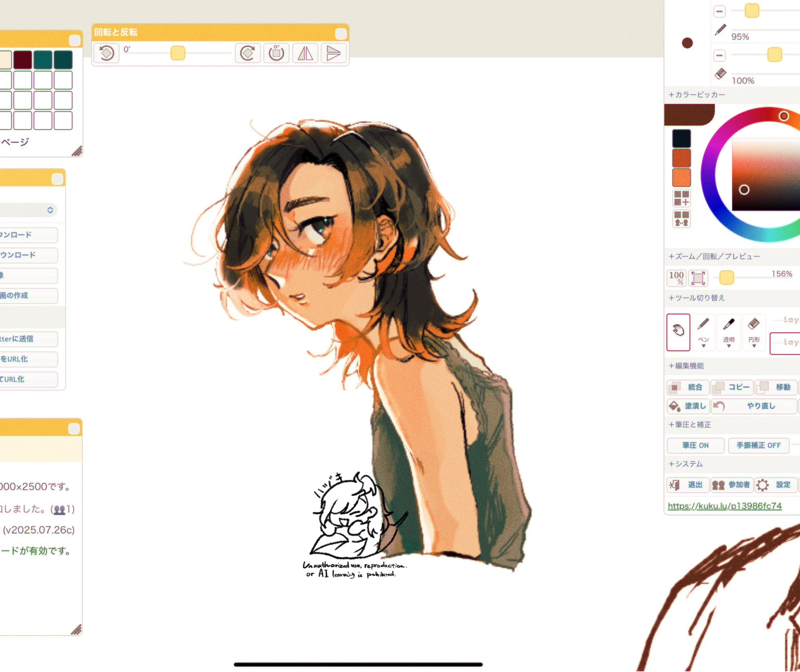Flip the canvas vertically
Screen dimensions: 800x672
tap(333, 53)
